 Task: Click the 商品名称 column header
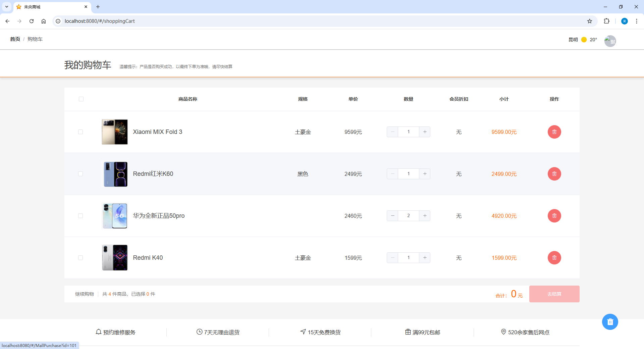[x=188, y=99]
